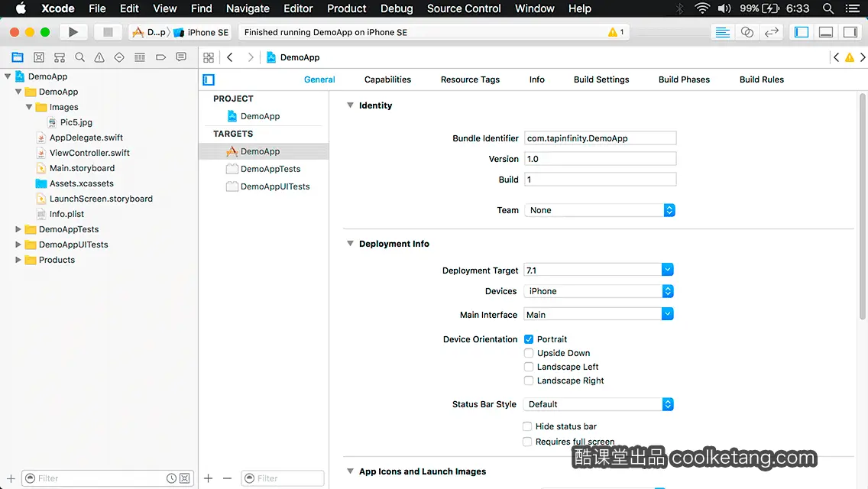The width and height of the screenshot is (868, 489).
Task: Open the Find navigator magnifier icon
Action: pos(79,57)
